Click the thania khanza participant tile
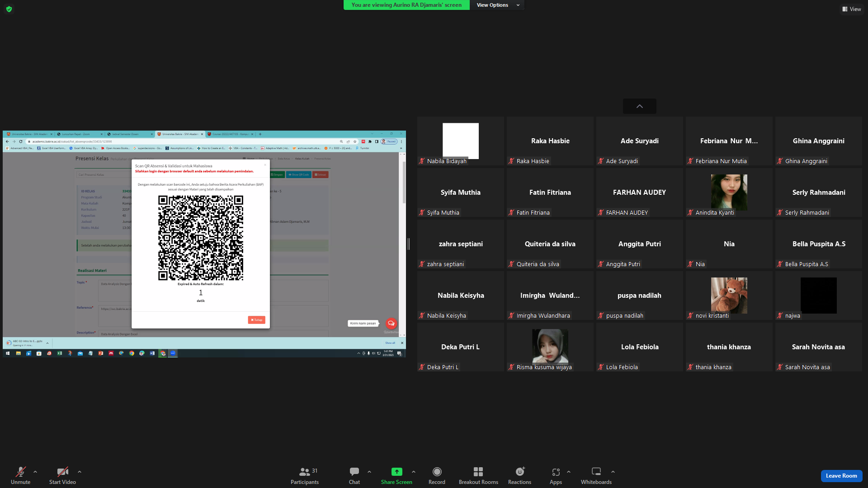 [x=729, y=347]
